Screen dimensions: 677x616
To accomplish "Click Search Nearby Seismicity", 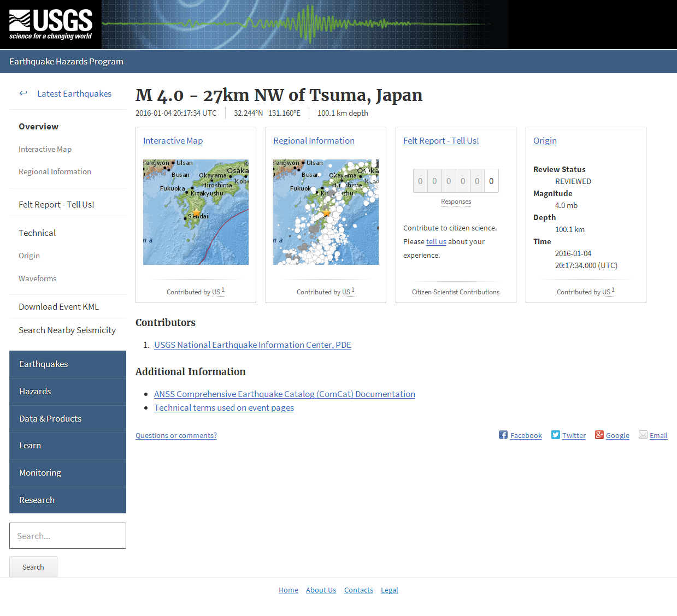I will coord(67,330).
